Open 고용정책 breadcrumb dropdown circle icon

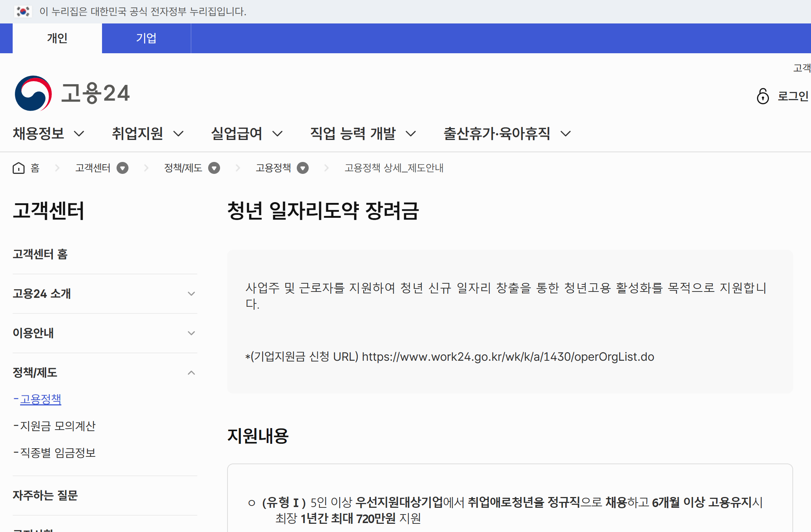pyautogui.click(x=303, y=168)
